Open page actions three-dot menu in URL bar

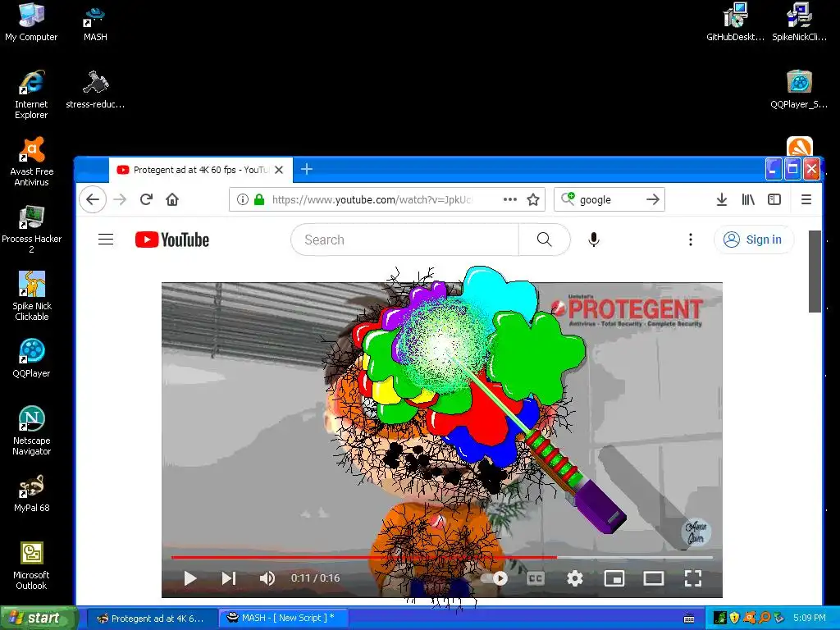point(510,199)
